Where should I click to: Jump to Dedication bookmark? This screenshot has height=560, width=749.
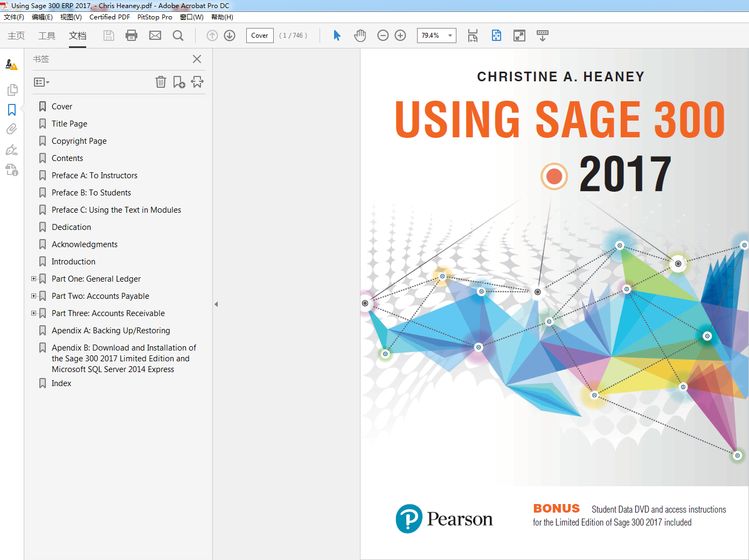71,227
